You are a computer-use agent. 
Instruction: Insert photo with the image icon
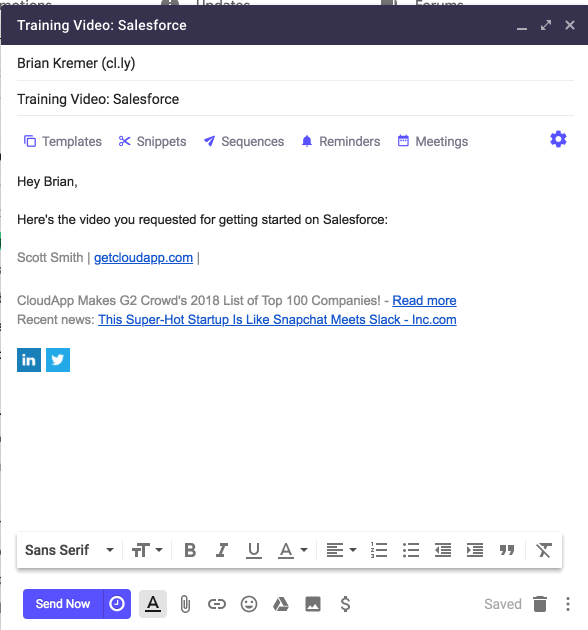click(313, 604)
